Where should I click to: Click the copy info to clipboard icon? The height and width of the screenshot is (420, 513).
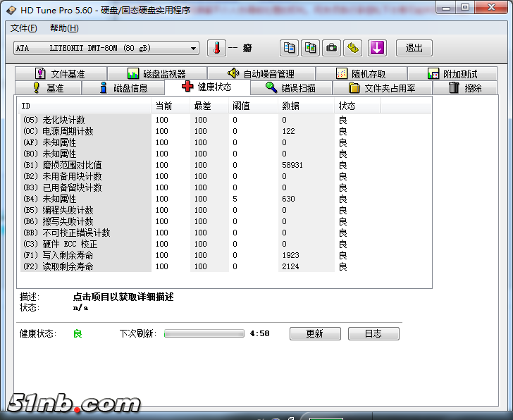(x=289, y=48)
